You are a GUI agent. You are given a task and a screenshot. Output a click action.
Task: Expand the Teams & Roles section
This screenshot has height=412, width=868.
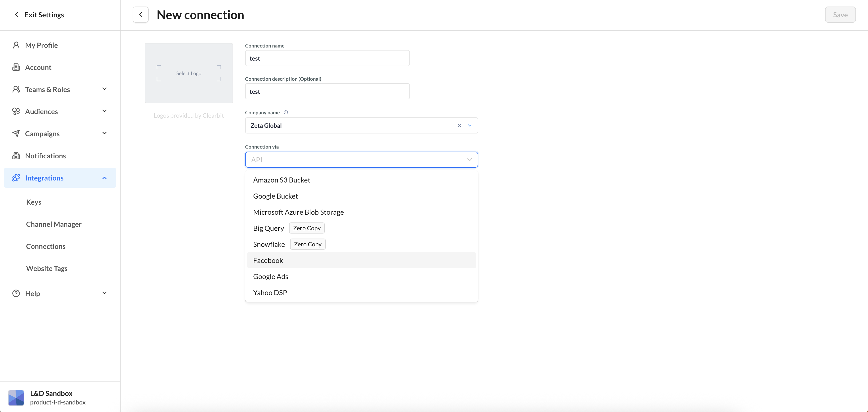coord(104,89)
